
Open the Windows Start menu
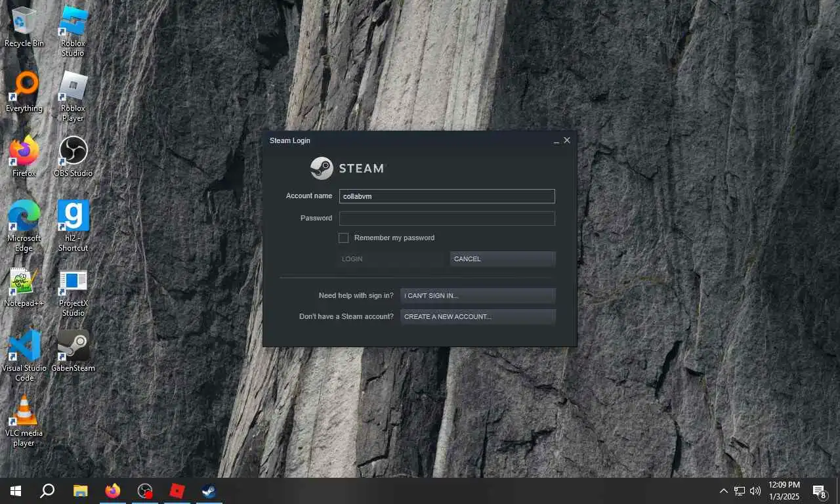16,491
